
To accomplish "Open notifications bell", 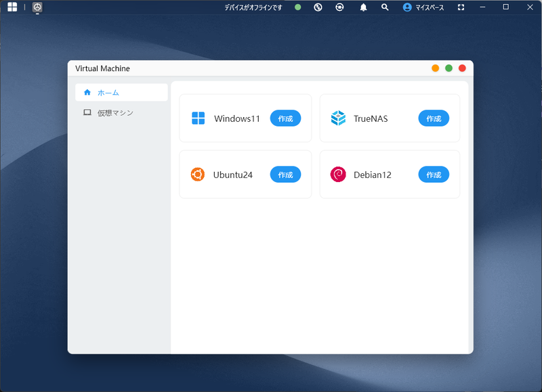I will 363,7.
